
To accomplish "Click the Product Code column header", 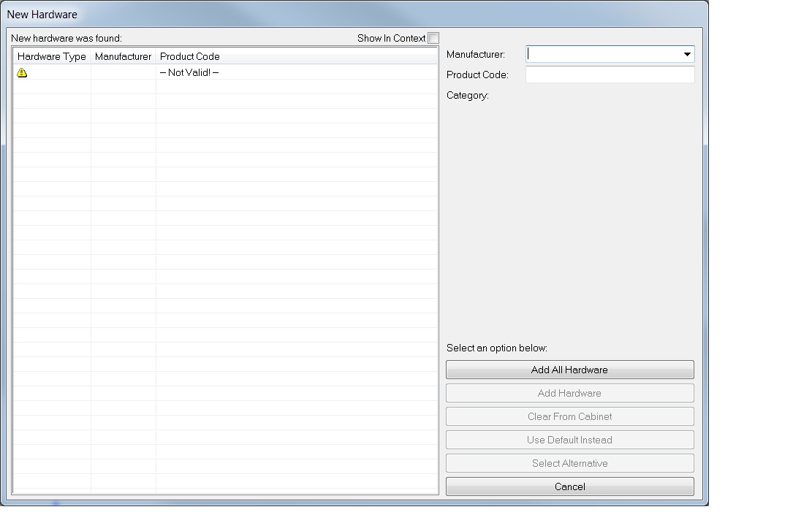I will coord(190,56).
